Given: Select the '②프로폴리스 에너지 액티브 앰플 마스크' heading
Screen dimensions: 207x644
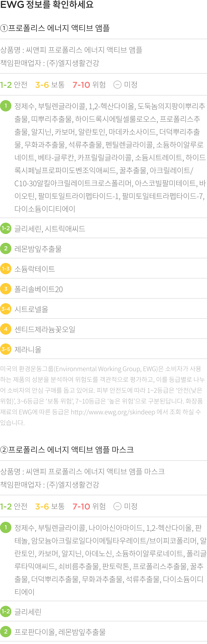Looking at the screenshot, I should [x=67, y=450].
